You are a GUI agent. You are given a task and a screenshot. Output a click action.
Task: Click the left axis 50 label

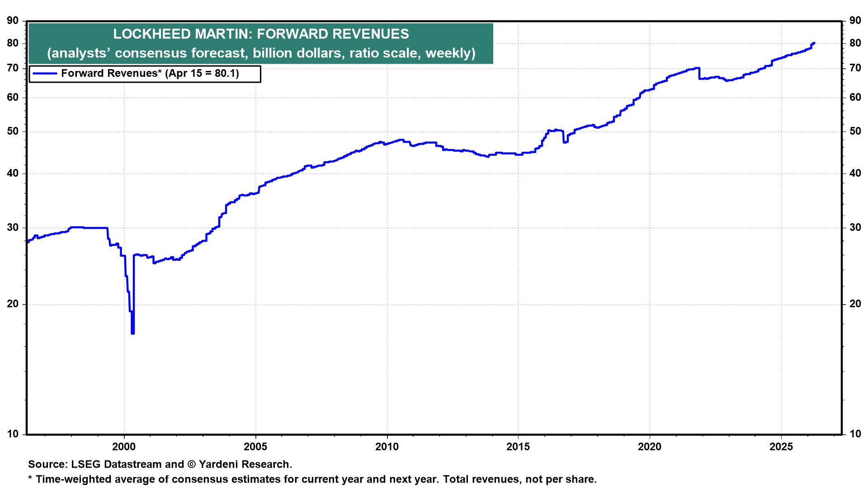[x=13, y=131]
